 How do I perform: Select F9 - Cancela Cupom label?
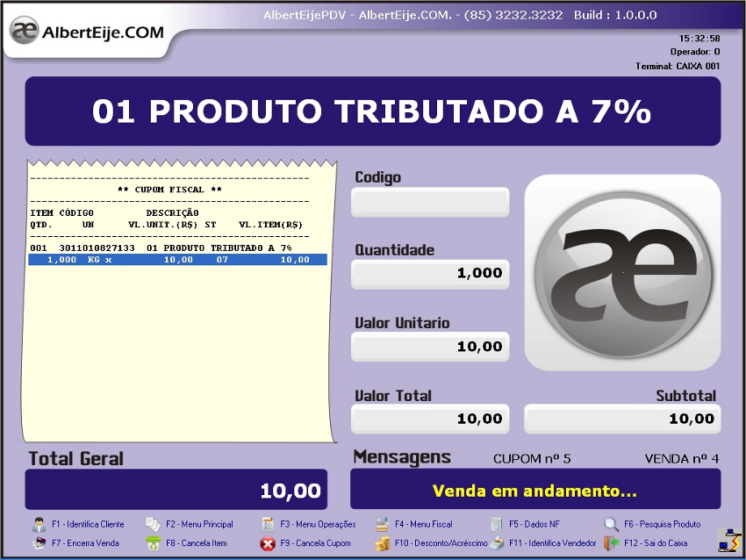(x=315, y=542)
